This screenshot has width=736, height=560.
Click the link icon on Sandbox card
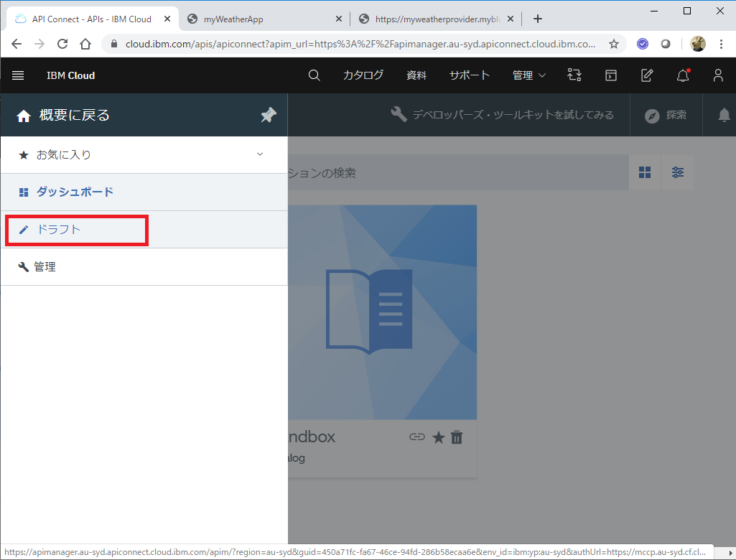pyautogui.click(x=416, y=437)
